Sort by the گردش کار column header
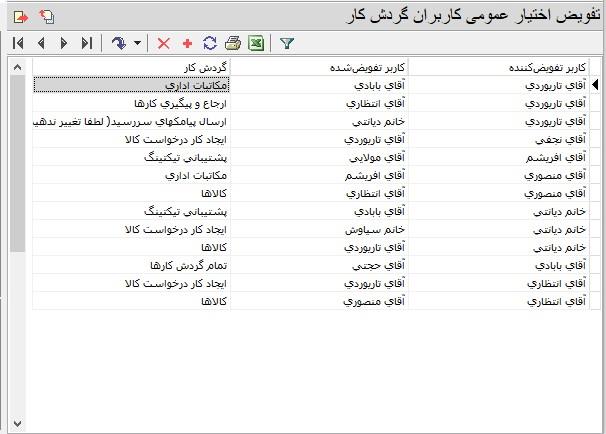This screenshot has height=434, width=606. point(132,67)
